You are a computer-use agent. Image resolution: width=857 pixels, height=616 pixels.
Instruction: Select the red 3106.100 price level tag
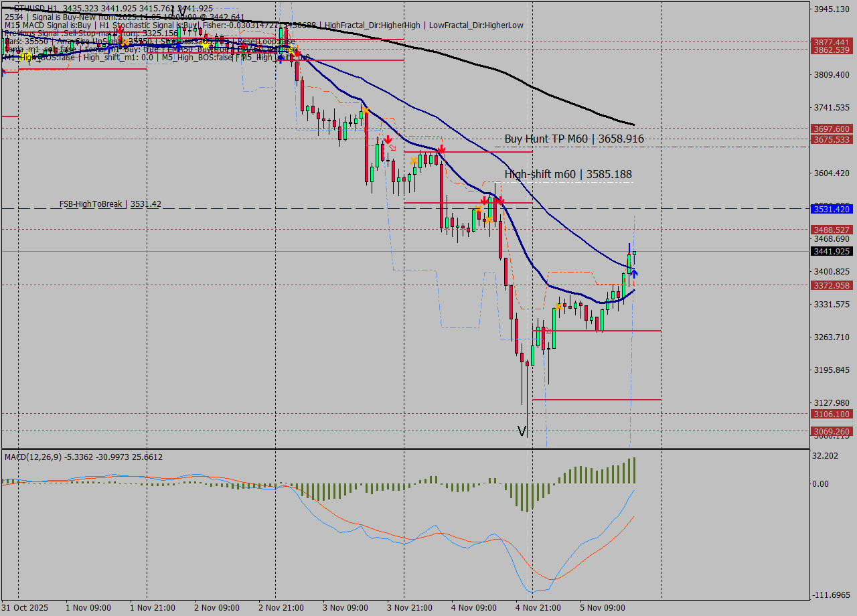click(x=831, y=414)
